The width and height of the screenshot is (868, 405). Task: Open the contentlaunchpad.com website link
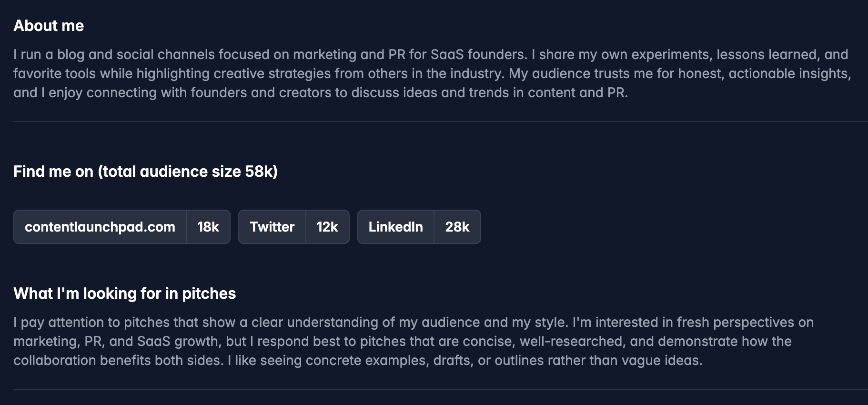click(100, 227)
